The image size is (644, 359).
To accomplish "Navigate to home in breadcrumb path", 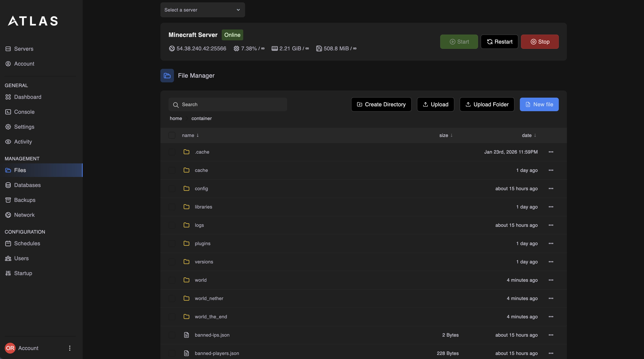I will [x=176, y=118].
